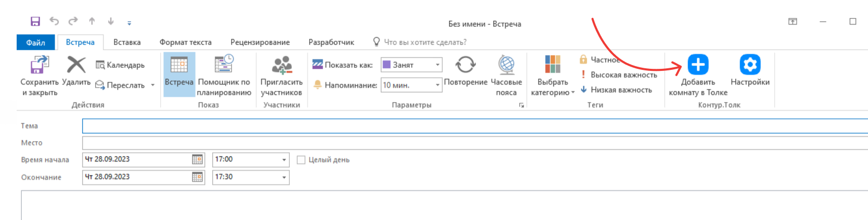Open Календарь from the Действия group
The image size is (868, 220).
coord(120,65)
